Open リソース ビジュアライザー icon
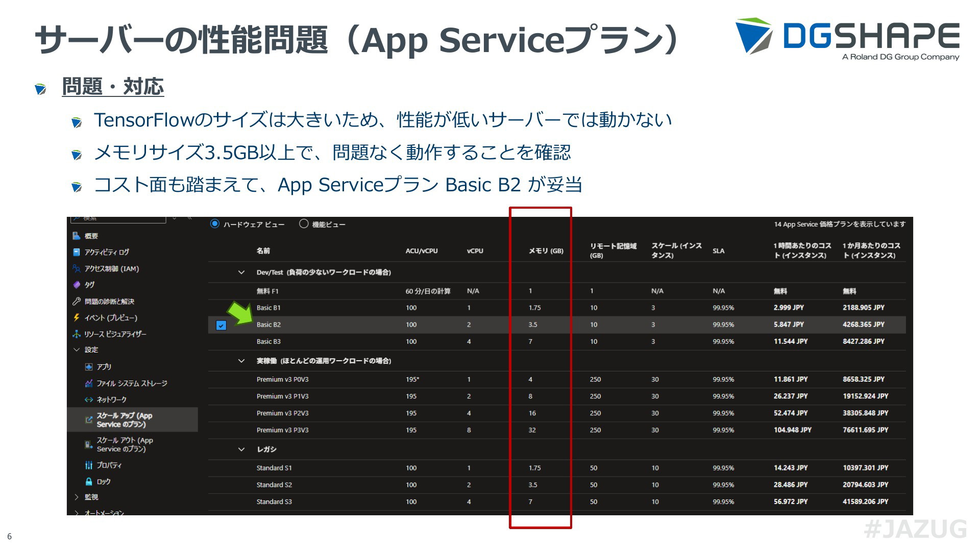 [77, 334]
